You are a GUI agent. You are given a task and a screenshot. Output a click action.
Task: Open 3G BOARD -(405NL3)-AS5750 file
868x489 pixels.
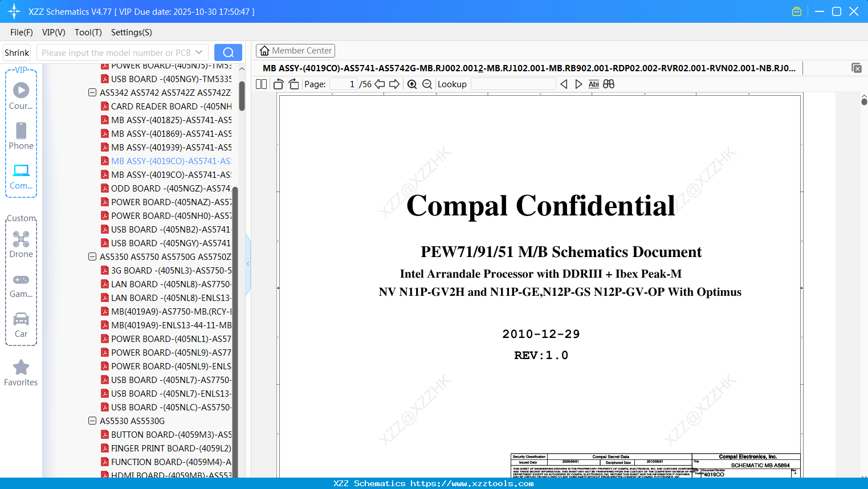point(166,270)
